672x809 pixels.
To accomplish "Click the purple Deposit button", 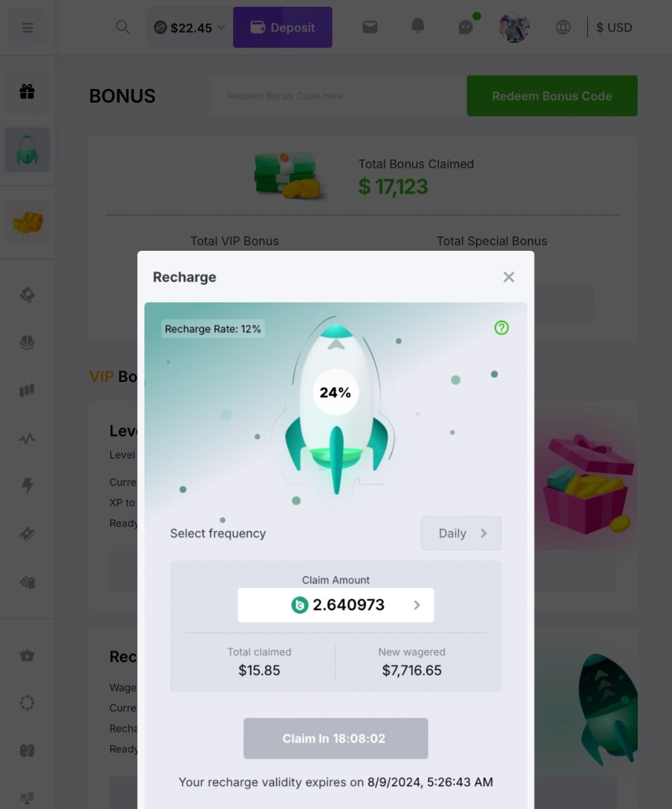I will [282, 28].
